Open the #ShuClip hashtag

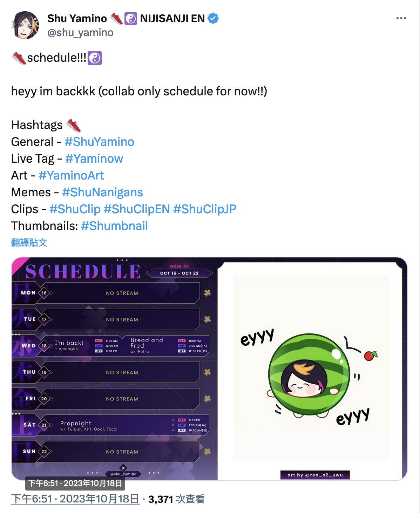(x=75, y=209)
